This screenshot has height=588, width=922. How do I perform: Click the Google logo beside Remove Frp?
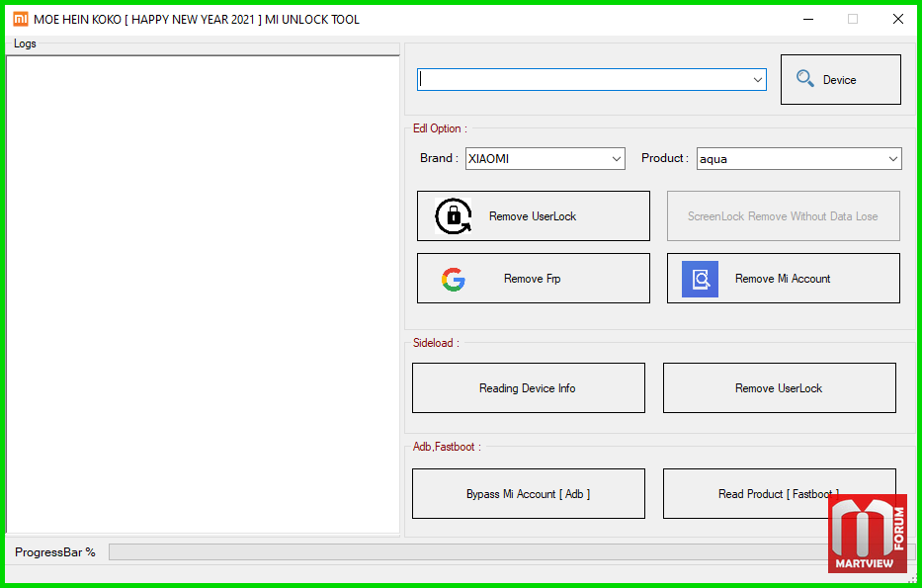point(454,279)
